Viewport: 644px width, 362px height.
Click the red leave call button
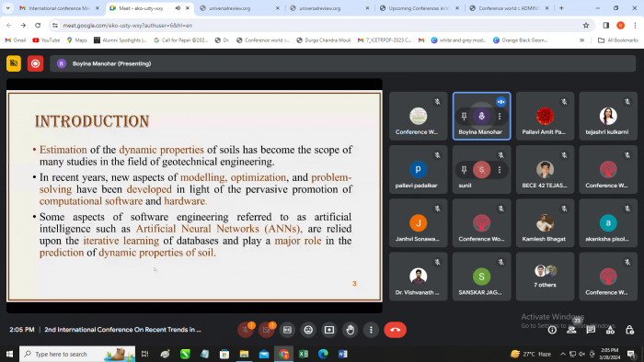click(395, 330)
